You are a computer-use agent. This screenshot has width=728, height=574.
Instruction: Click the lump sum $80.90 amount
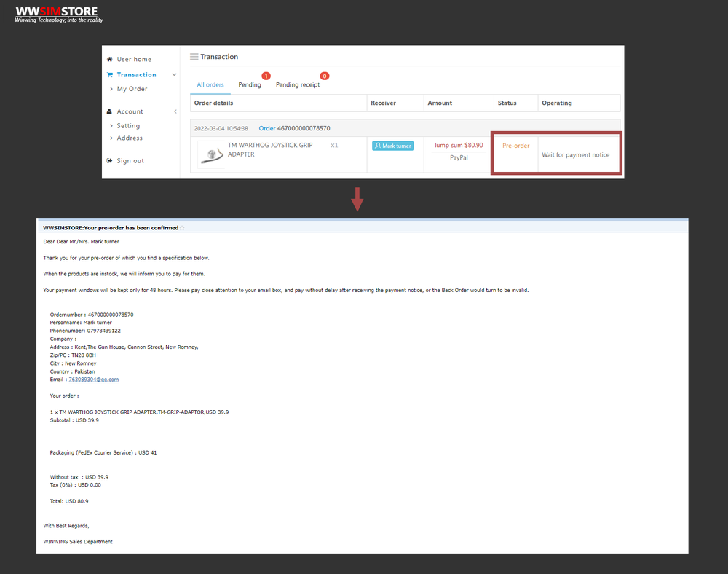click(459, 146)
